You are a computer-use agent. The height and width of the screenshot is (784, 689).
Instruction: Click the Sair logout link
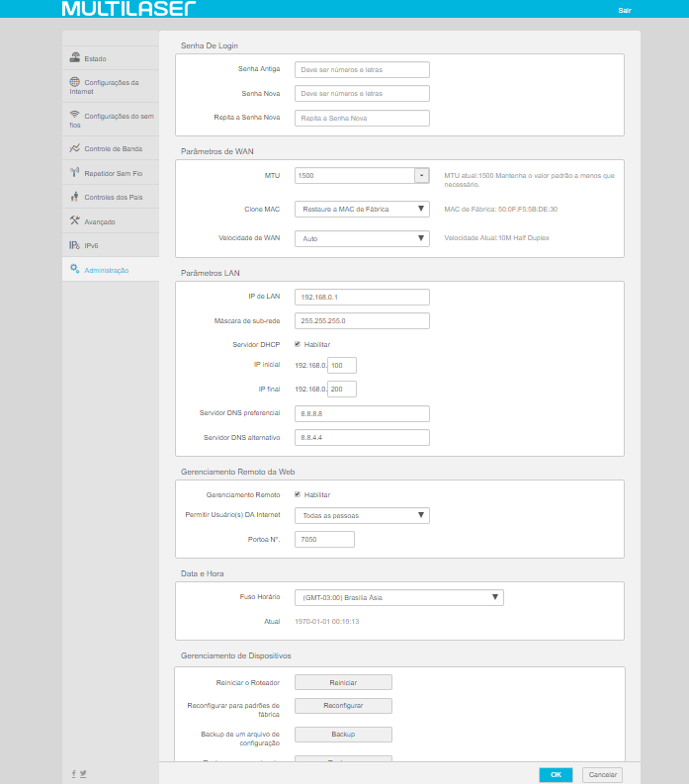coord(625,10)
